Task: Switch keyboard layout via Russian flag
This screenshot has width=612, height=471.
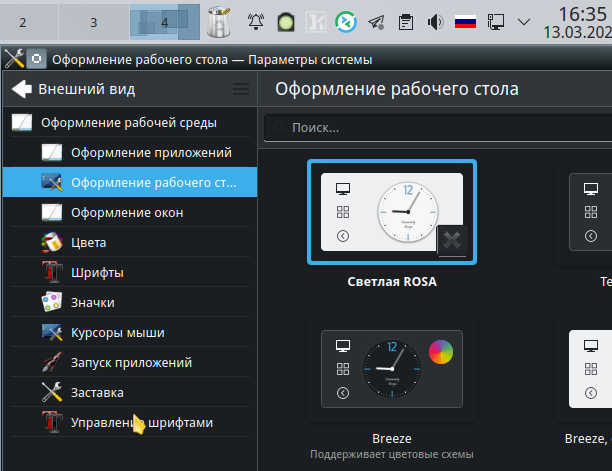Action: [x=466, y=21]
